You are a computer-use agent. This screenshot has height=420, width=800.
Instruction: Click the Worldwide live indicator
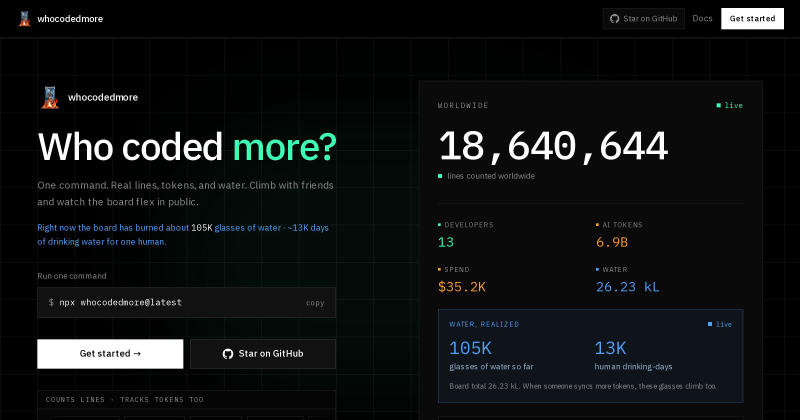730,105
